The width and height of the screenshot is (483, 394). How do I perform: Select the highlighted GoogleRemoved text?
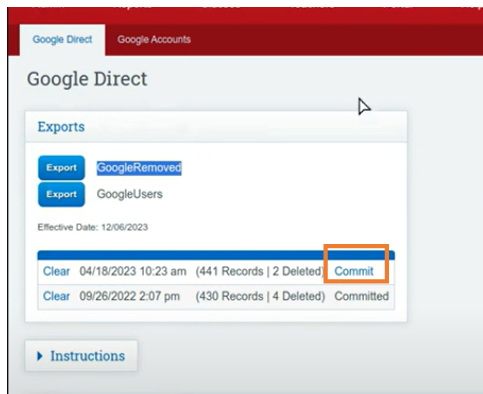(x=139, y=168)
